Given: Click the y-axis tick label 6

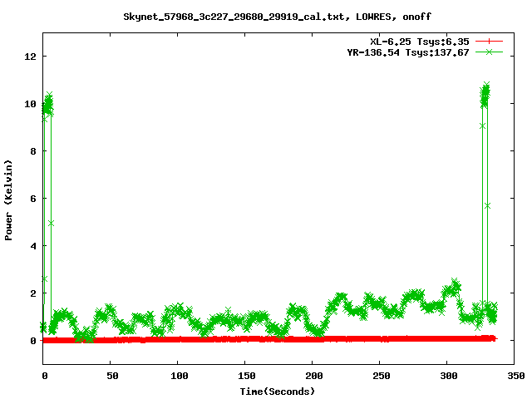Looking at the screenshot, I should point(33,199).
